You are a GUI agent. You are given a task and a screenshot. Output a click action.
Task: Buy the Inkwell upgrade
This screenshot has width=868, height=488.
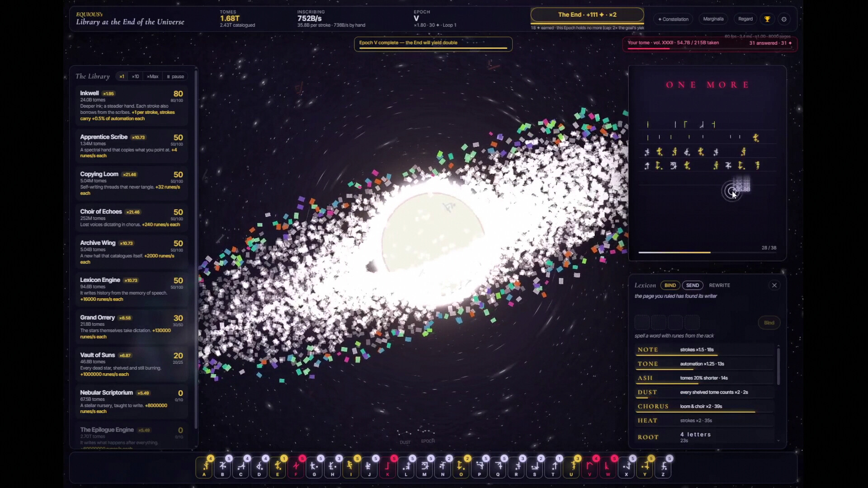coord(132,106)
